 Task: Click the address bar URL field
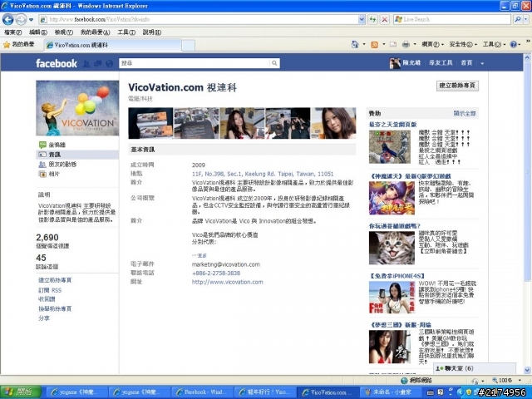(x=199, y=20)
